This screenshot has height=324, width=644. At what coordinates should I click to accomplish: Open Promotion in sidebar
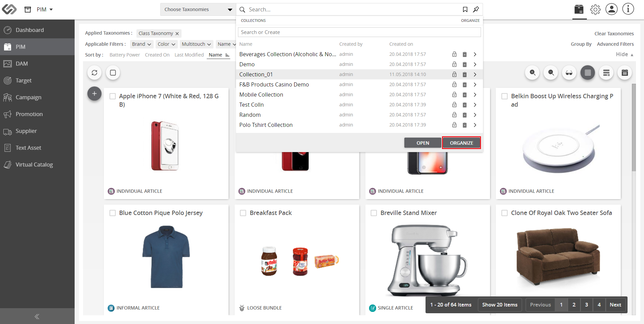(x=37, y=114)
